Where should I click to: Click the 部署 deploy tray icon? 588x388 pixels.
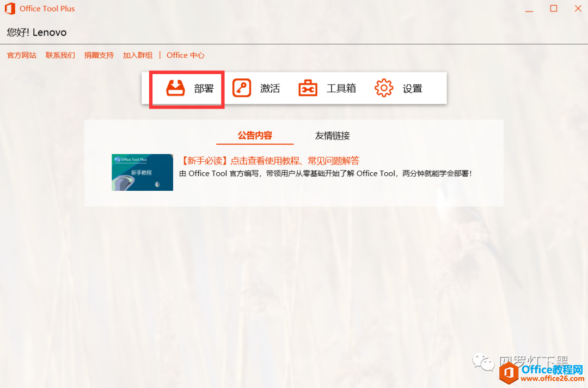(x=175, y=88)
